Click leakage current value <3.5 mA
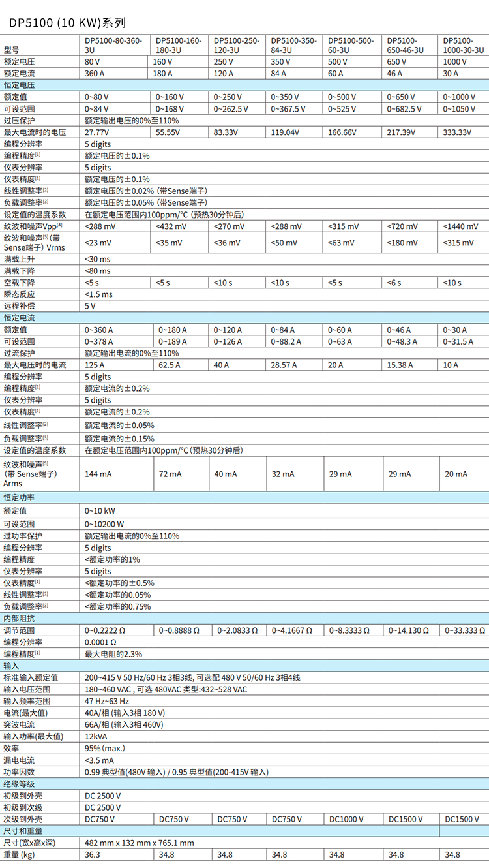The height and width of the screenshot is (868, 489). tap(100, 760)
